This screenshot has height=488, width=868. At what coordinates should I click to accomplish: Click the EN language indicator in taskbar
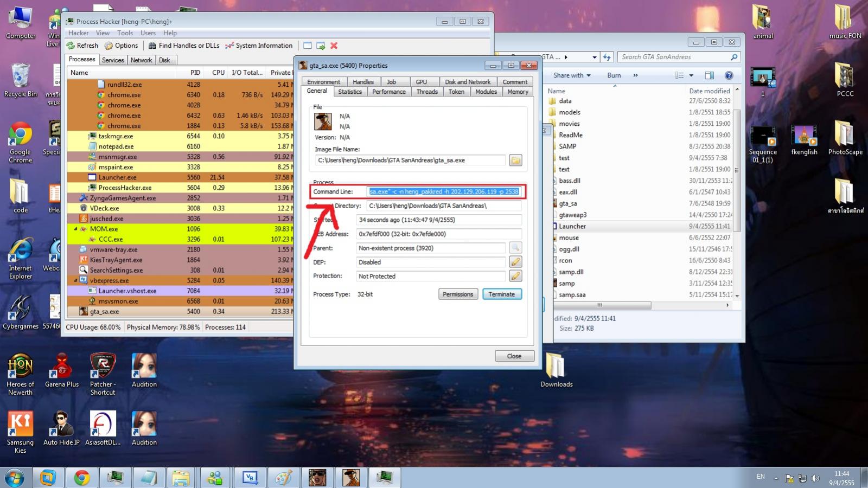761,477
